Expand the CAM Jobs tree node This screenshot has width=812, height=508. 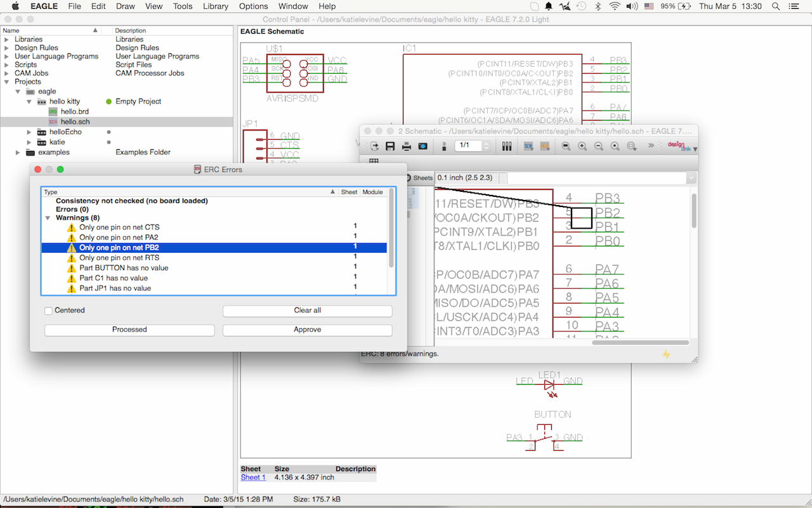coord(7,73)
